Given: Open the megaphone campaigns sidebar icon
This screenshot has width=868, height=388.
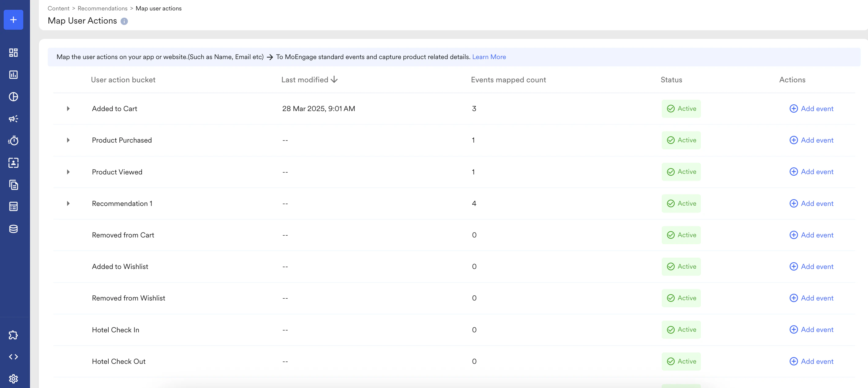Looking at the screenshot, I should pos(13,118).
